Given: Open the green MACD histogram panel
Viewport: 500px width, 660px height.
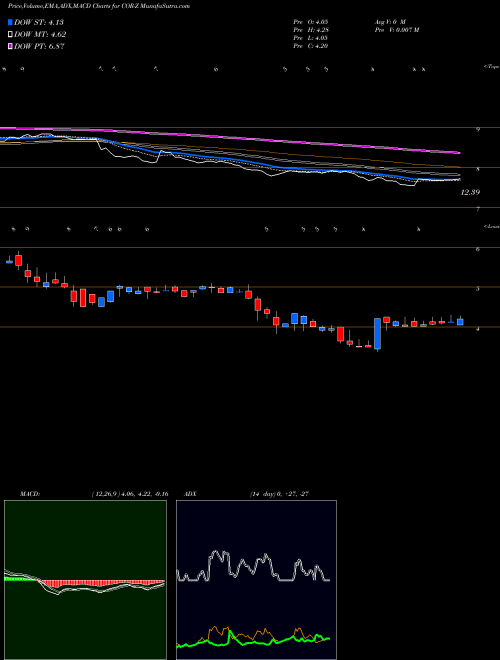Looking at the screenshot, I should pyautogui.click(x=85, y=580).
